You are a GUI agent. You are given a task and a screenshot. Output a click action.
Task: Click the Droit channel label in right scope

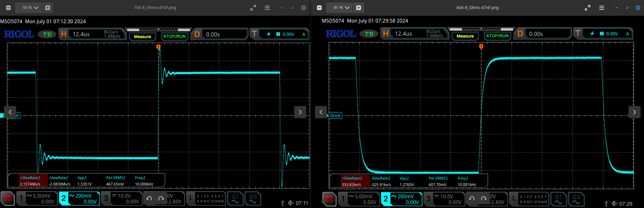pos(335,115)
